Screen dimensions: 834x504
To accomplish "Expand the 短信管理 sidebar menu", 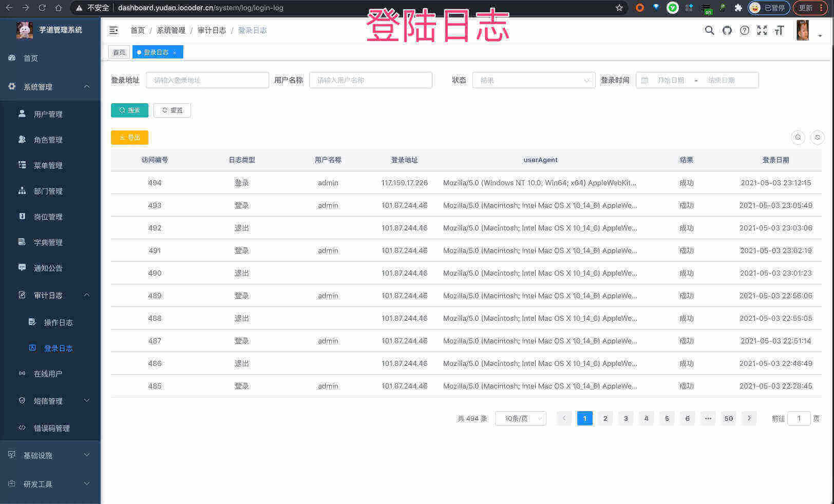I will pyautogui.click(x=49, y=401).
